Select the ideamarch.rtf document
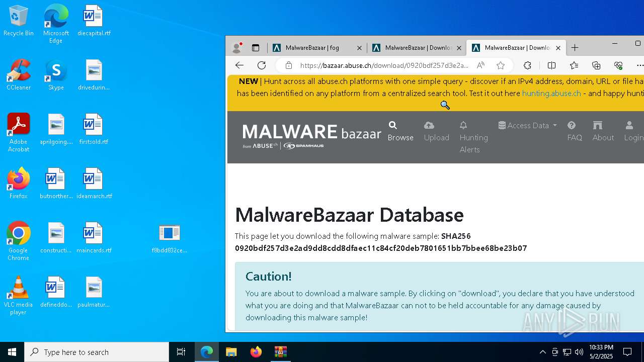Image resolution: width=644 pixels, height=362 pixels. coord(94,184)
